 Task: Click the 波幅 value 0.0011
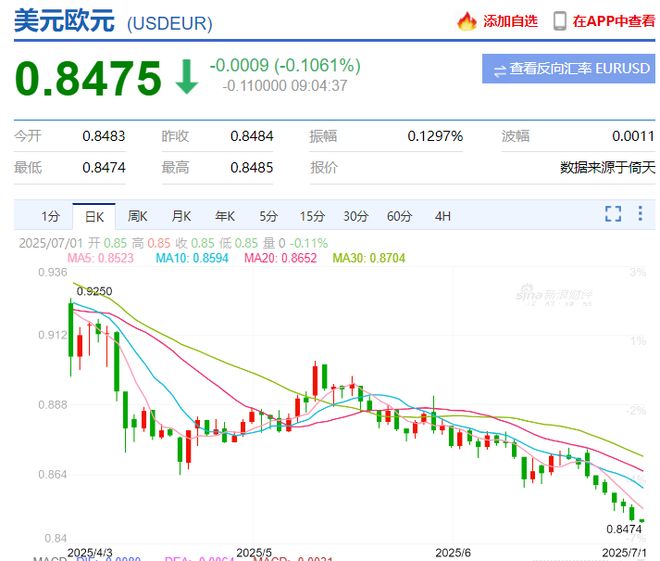pyautogui.click(x=633, y=136)
